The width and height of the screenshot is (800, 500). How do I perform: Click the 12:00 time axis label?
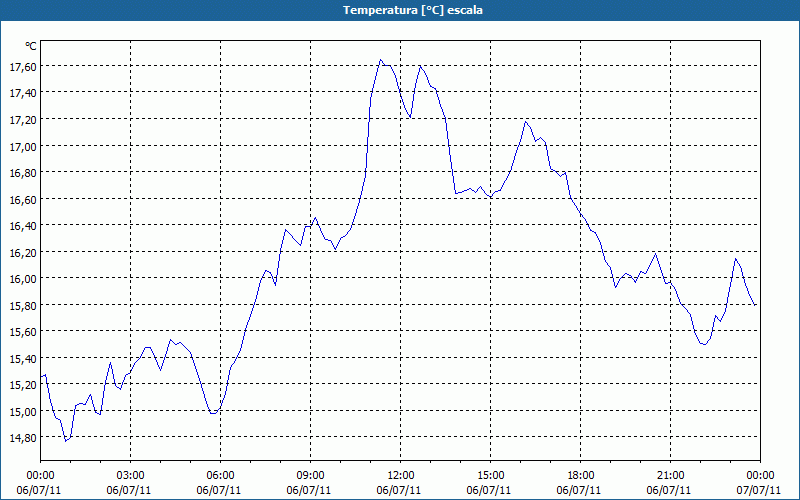pyautogui.click(x=401, y=476)
